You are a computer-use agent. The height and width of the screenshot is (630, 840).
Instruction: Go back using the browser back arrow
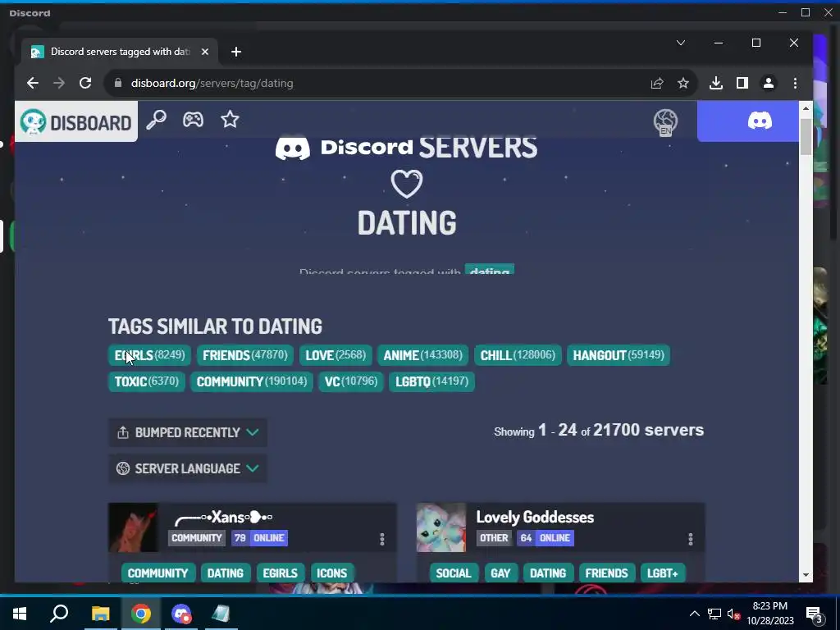(33, 83)
